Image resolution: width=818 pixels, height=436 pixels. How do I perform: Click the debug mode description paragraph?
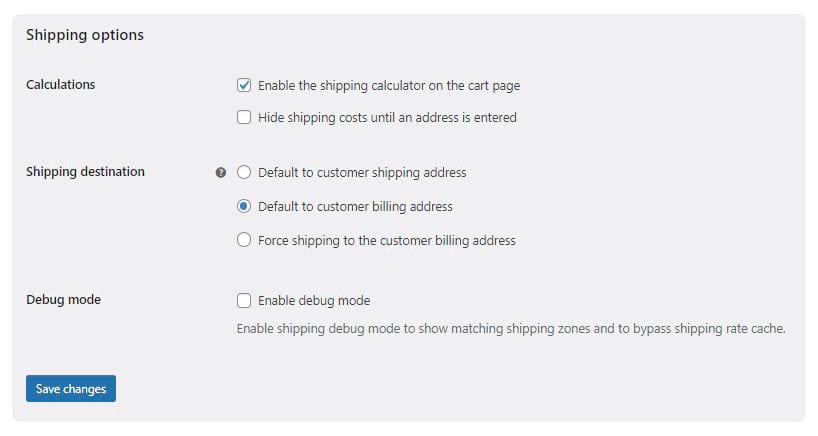click(511, 329)
